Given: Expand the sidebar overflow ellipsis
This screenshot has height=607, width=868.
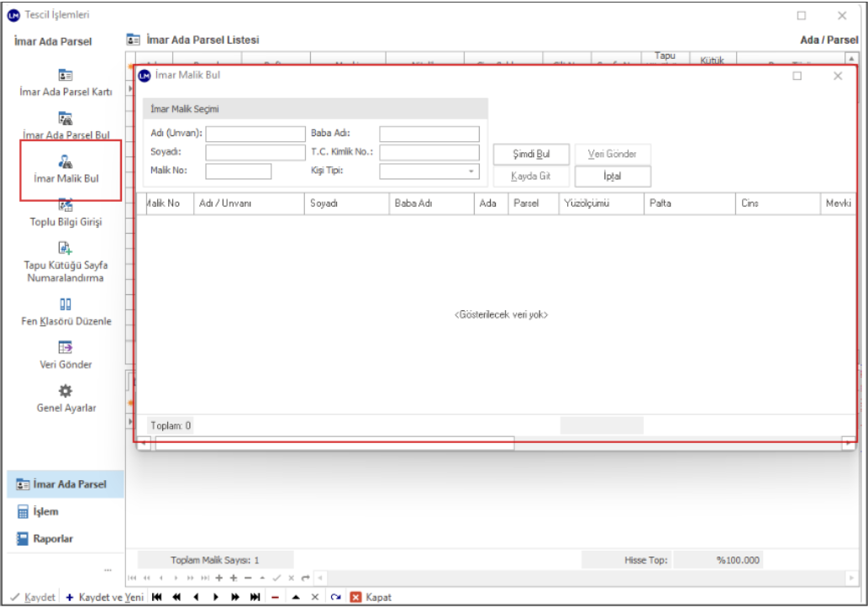Looking at the screenshot, I should click(x=108, y=570).
